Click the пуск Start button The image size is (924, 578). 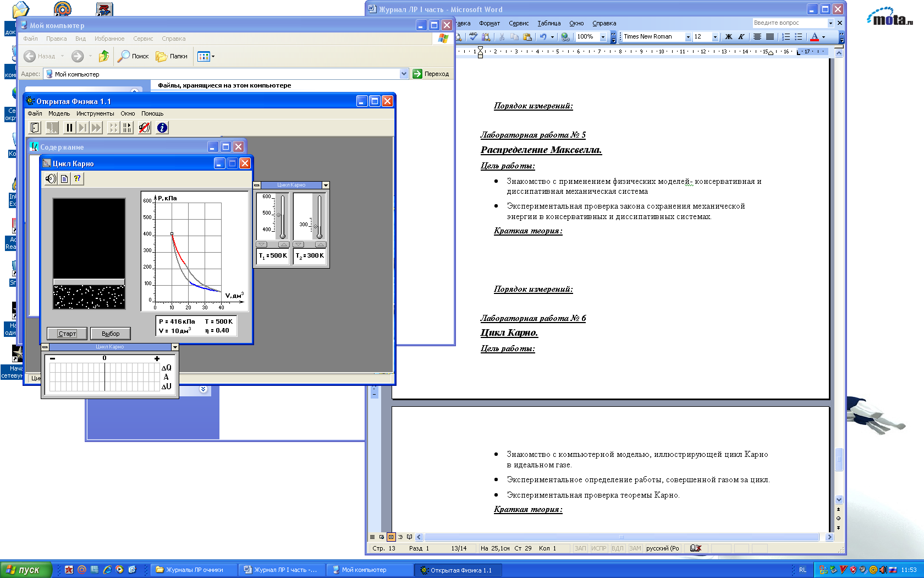[26, 570]
